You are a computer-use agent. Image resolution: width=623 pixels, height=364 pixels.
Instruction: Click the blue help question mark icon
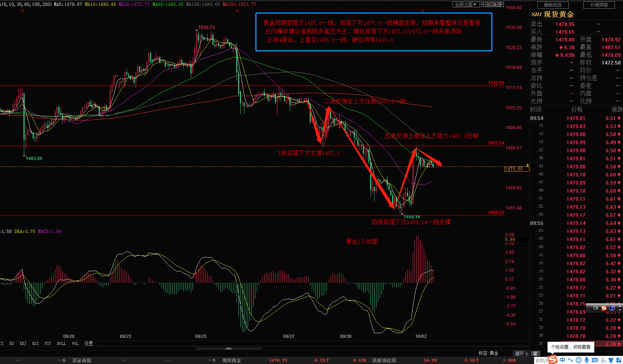[x=612, y=308]
